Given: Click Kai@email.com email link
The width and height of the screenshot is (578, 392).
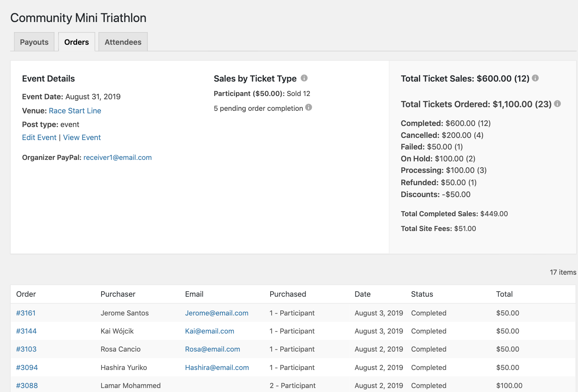Looking at the screenshot, I should (x=210, y=331).
